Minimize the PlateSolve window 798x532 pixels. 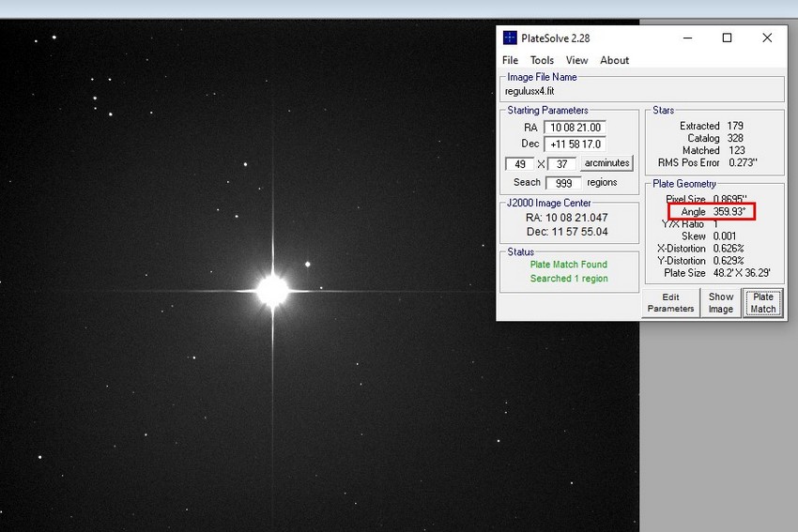pos(686,38)
